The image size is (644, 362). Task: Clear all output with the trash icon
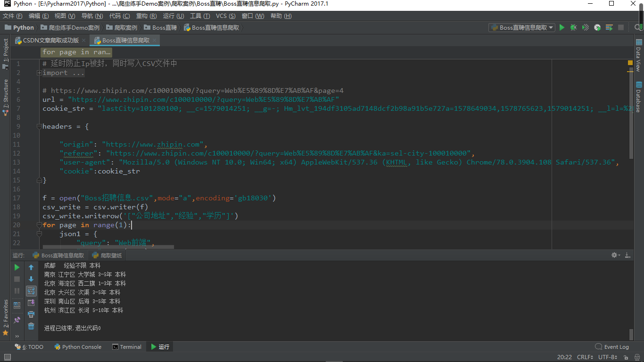tap(31, 326)
